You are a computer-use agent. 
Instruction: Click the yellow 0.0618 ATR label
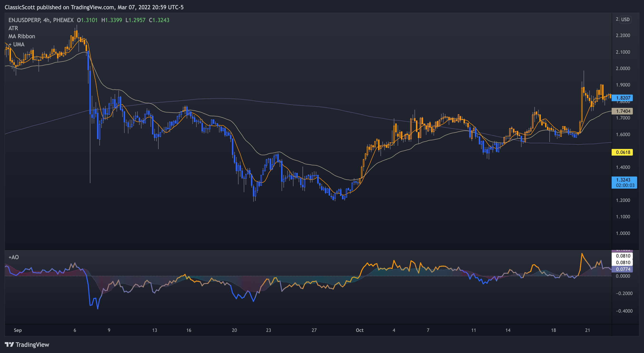[x=622, y=152]
